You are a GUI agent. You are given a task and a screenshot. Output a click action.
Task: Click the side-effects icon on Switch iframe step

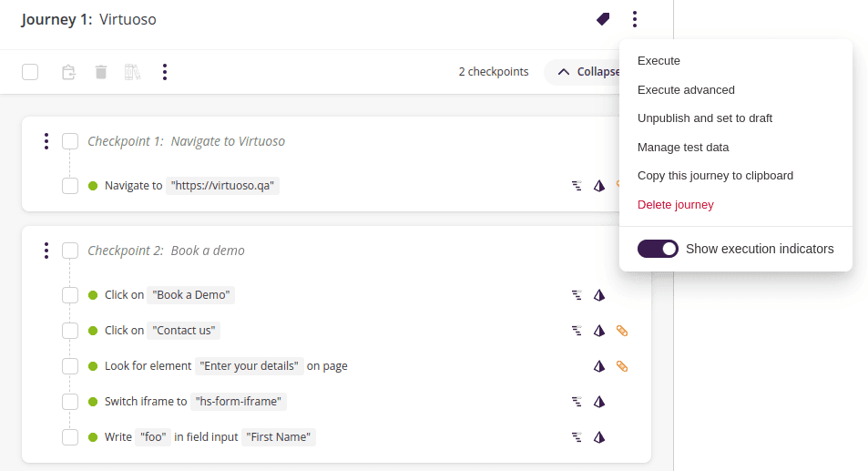(577, 402)
